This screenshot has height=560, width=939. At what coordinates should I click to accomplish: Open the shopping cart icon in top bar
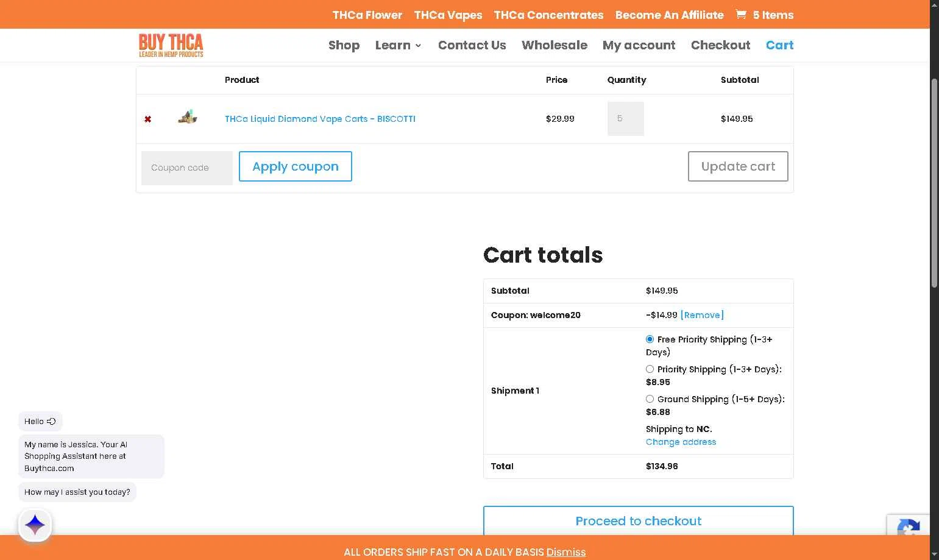tap(741, 15)
